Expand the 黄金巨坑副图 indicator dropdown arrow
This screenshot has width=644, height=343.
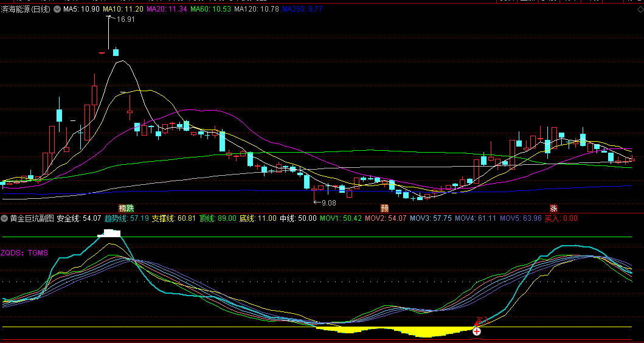pos(4,218)
